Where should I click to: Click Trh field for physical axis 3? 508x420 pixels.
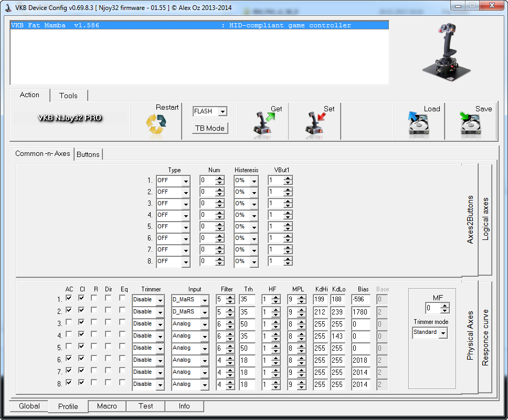[247, 324]
